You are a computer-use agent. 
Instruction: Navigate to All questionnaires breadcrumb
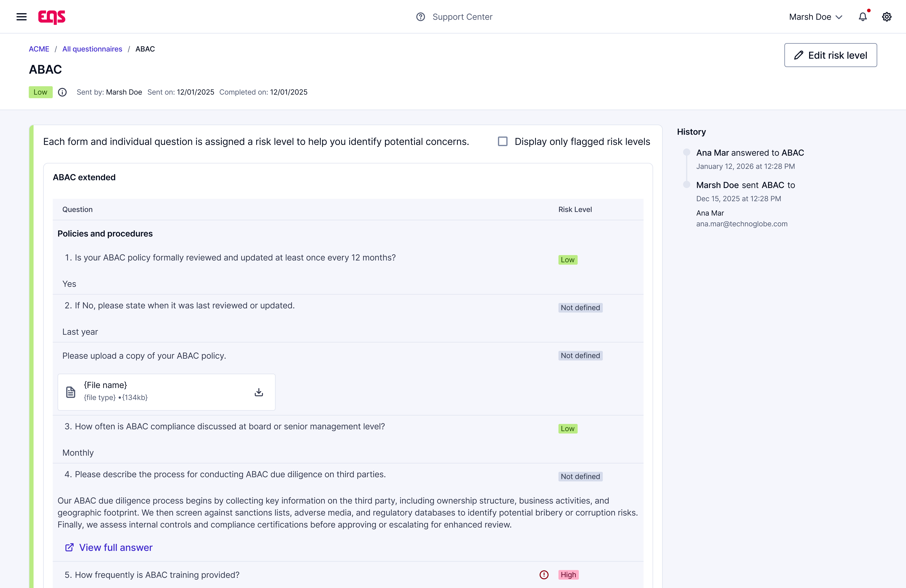pyautogui.click(x=92, y=49)
